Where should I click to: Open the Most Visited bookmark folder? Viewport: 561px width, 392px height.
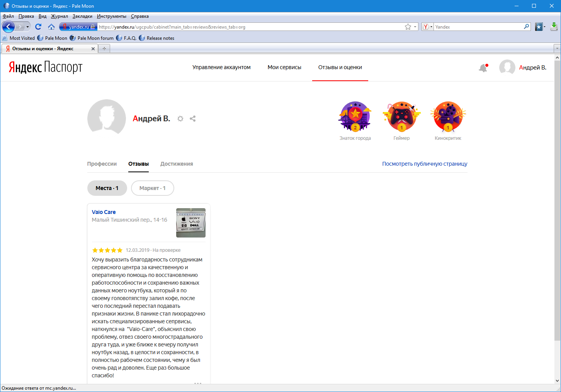(18, 38)
